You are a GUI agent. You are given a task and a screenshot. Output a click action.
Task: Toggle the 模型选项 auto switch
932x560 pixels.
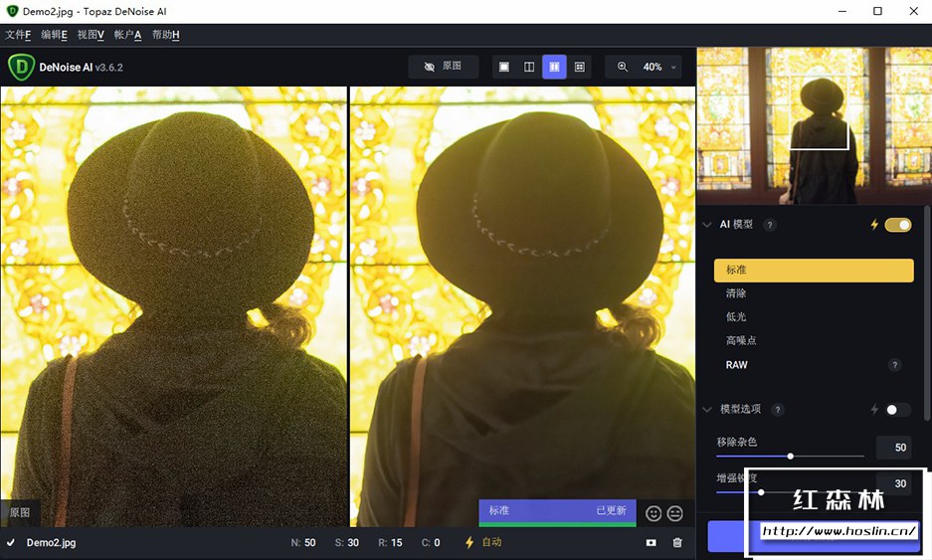tap(897, 410)
